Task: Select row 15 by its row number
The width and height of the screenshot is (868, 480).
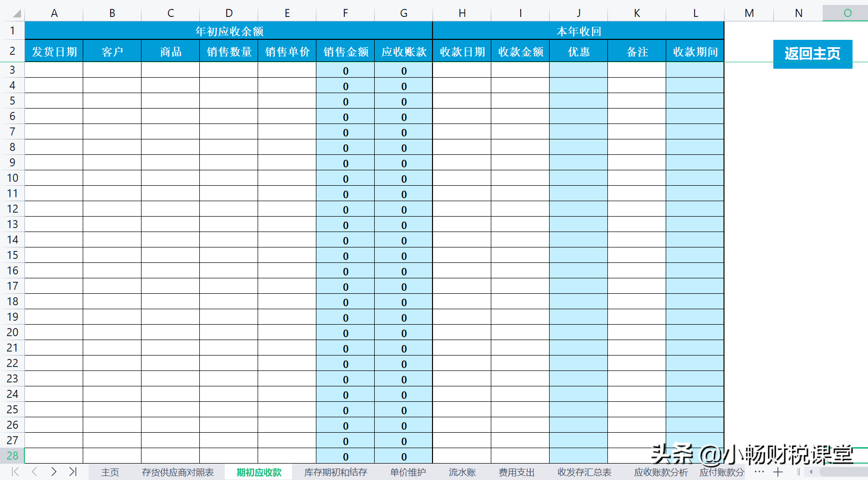Action: (x=12, y=255)
